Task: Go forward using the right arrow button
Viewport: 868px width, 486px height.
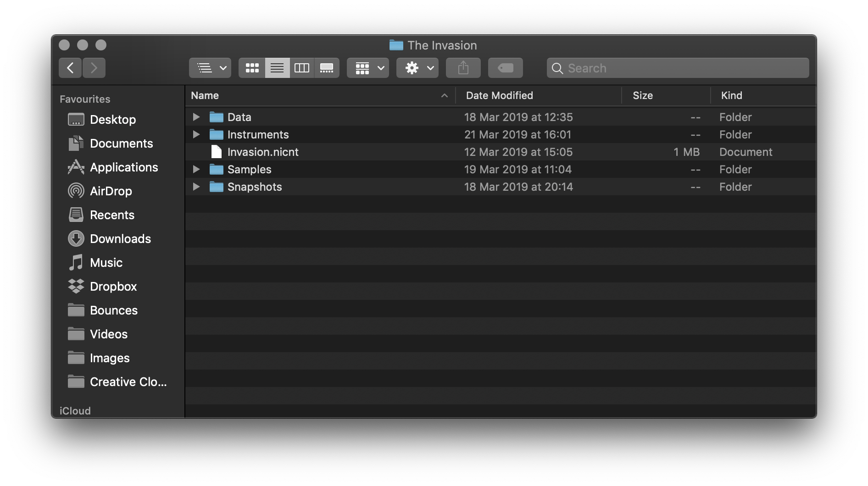Action: pos(94,68)
